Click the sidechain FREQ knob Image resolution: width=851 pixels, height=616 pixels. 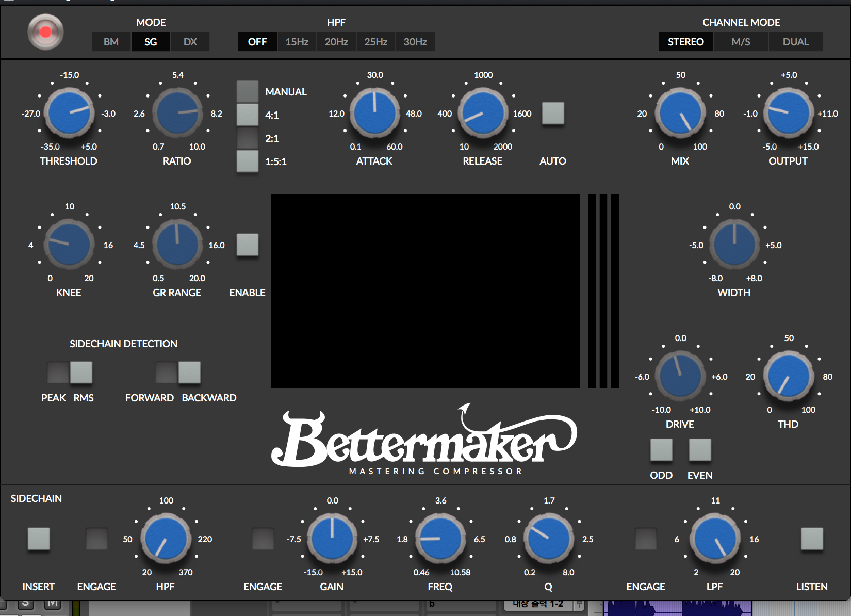pos(441,539)
